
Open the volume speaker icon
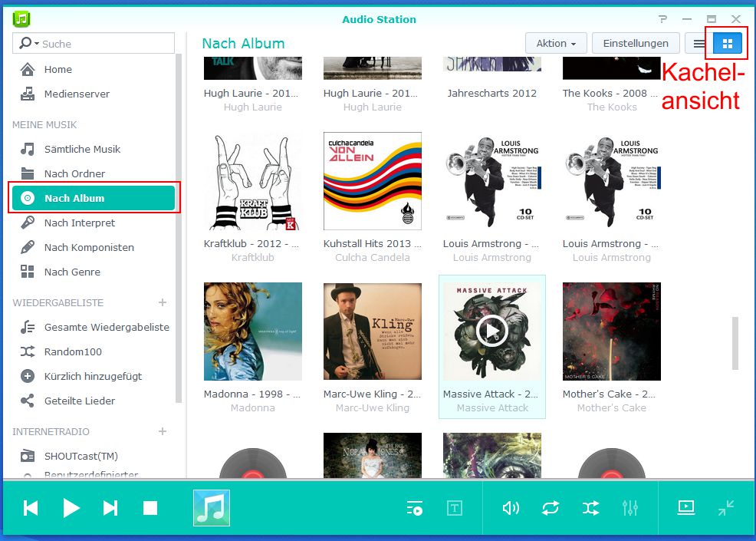click(x=511, y=508)
